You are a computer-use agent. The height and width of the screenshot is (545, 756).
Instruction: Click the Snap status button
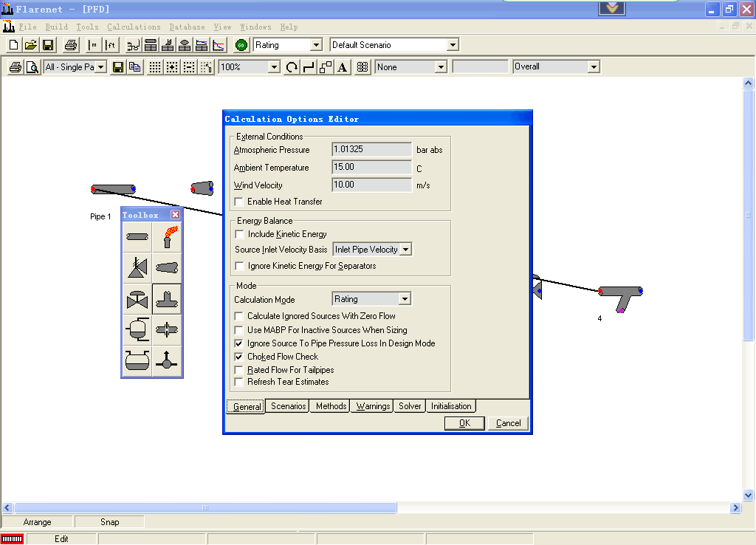coord(109,522)
